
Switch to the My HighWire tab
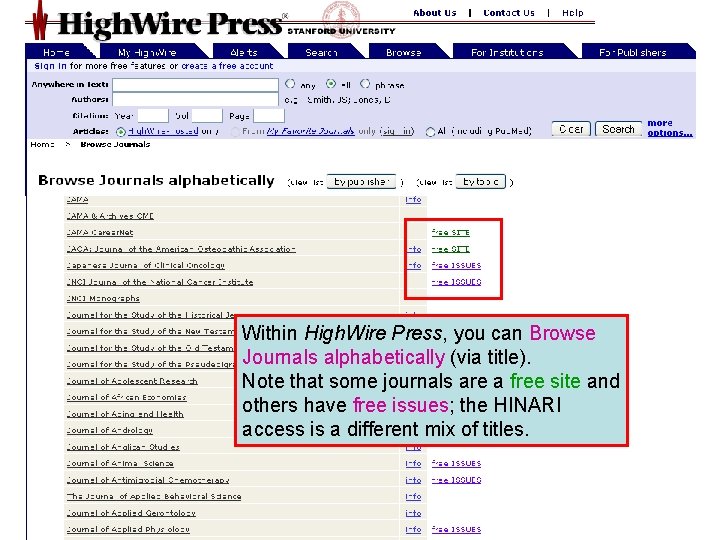[147, 52]
